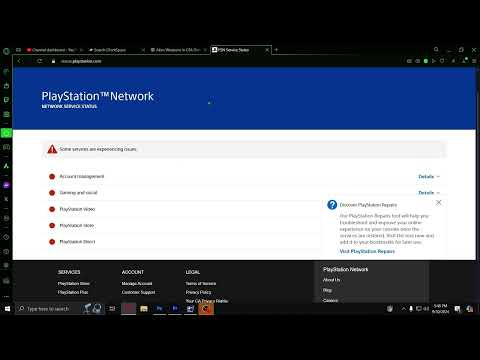Open the purple Messenger sidebar icon

(x=6, y=185)
